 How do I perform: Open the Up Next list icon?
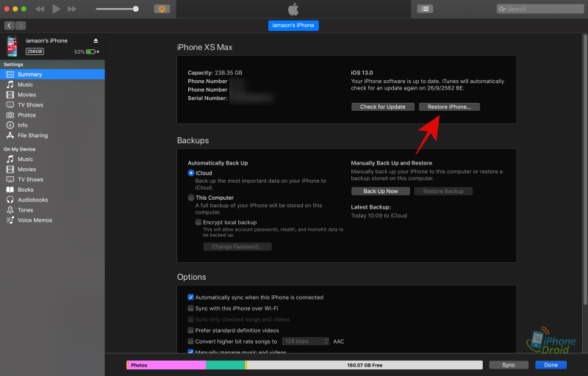425,9
